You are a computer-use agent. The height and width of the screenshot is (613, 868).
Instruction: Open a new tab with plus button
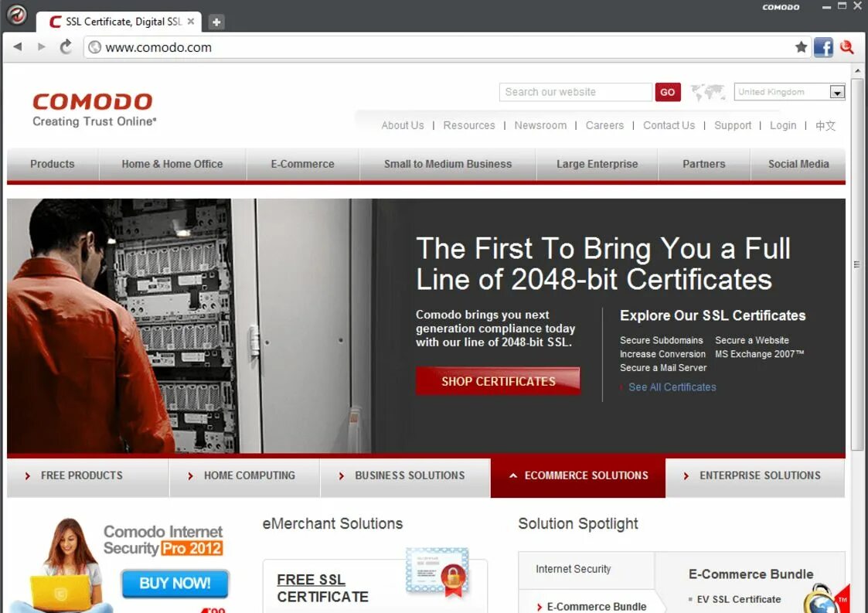click(216, 22)
